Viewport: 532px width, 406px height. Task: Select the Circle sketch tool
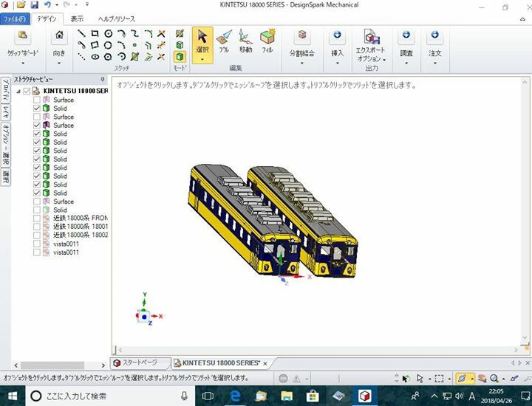pos(108,33)
